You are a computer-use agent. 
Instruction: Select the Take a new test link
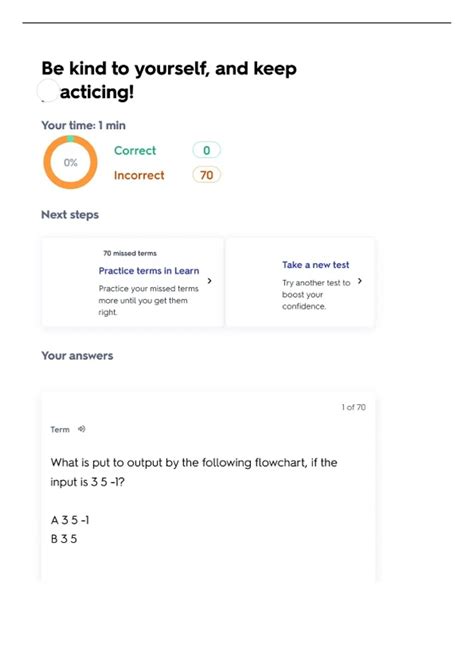pos(315,265)
